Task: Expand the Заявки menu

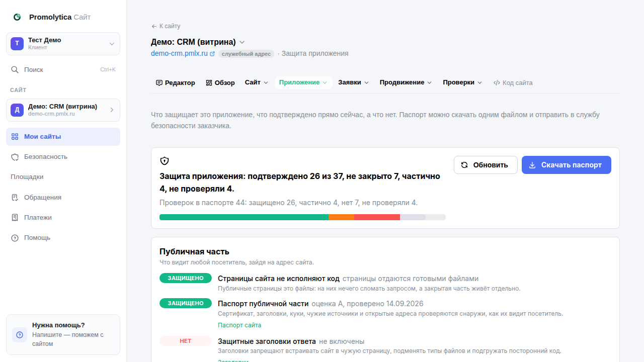Action: [x=353, y=82]
